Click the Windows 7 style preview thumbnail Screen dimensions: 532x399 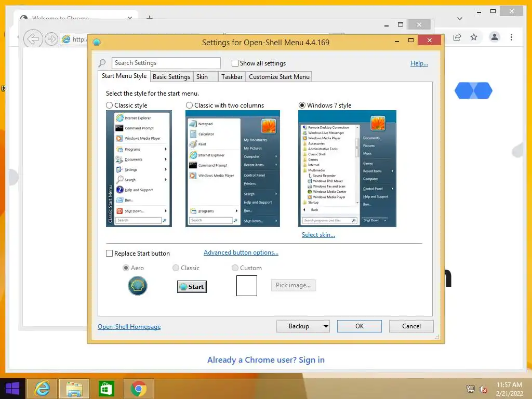(347, 169)
